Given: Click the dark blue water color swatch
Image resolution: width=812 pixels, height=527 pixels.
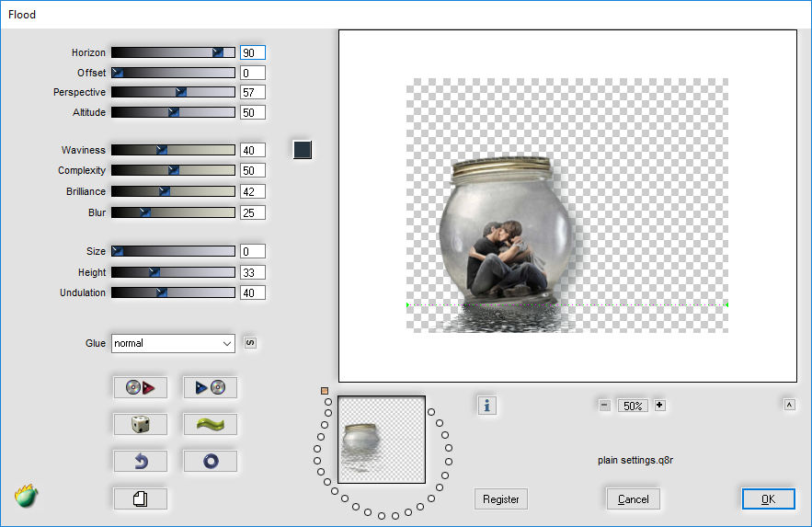Looking at the screenshot, I should coord(303,150).
